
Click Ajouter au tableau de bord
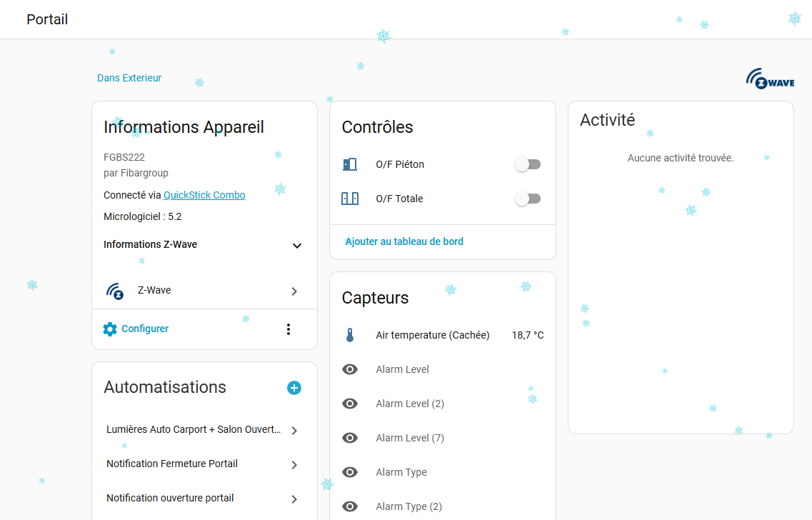click(404, 242)
